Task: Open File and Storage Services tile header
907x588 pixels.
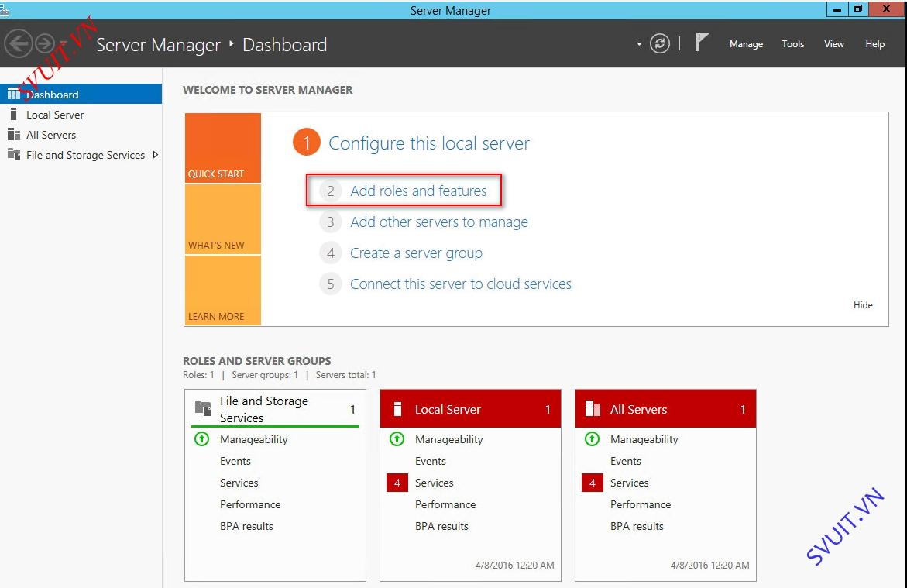Action: tap(275, 409)
